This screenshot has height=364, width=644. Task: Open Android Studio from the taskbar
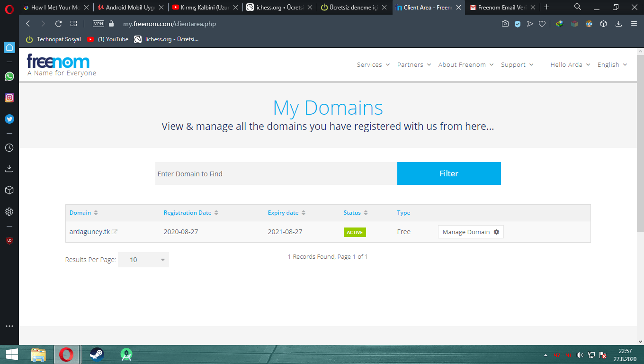(x=126, y=355)
